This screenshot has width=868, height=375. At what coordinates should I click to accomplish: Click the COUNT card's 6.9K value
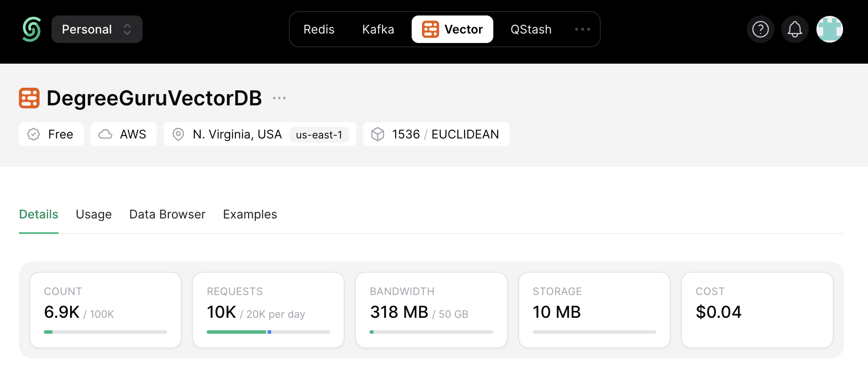(62, 312)
